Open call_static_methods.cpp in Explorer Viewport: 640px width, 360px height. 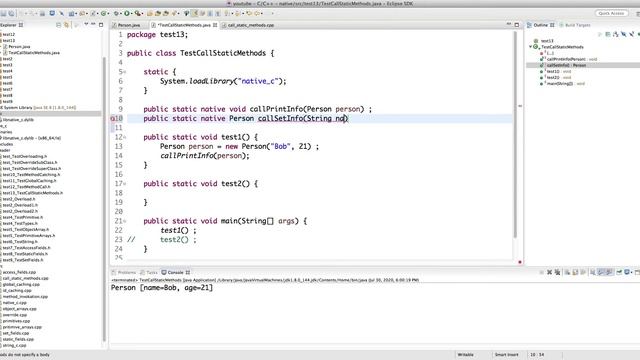coord(24,278)
